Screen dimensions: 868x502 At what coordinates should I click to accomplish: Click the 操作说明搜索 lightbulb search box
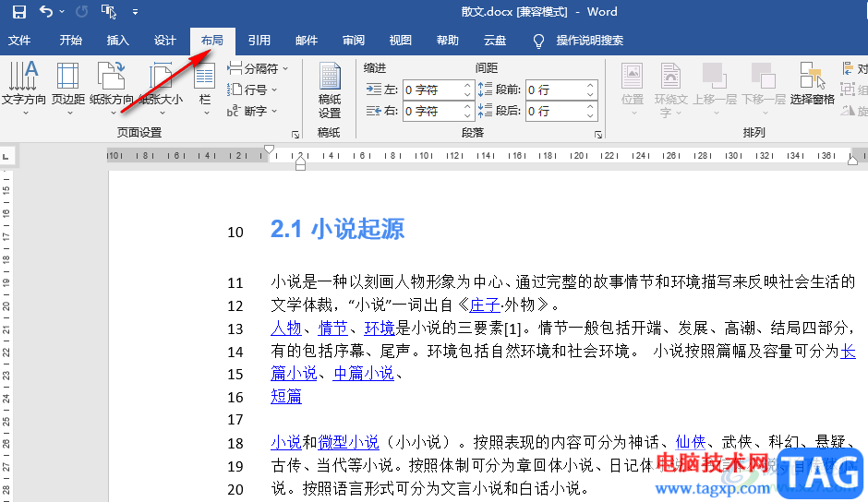pyautogui.click(x=578, y=41)
